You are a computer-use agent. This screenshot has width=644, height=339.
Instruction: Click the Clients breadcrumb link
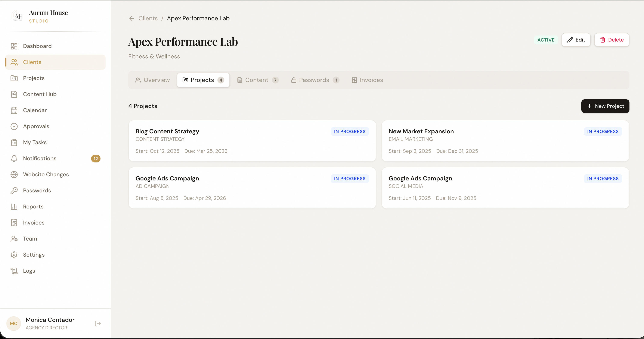pyautogui.click(x=148, y=18)
